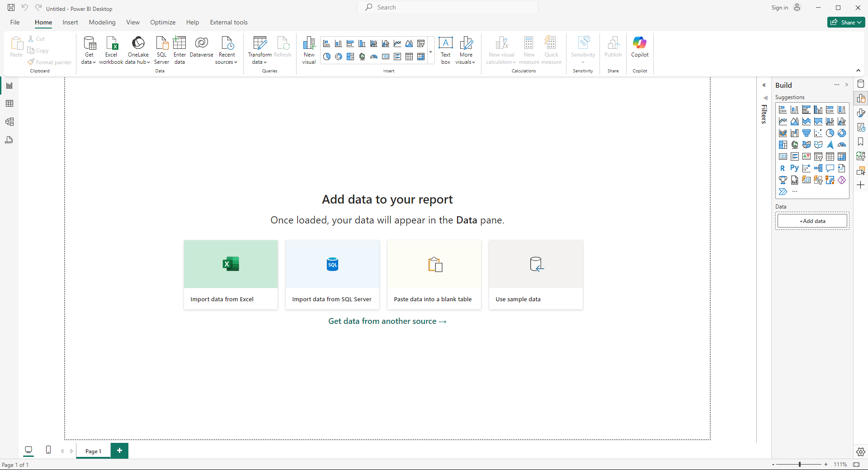Open Data pane from right rail
Image resolution: width=868 pixels, height=470 pixels.
pyautogui.click(x=861, y=84)
